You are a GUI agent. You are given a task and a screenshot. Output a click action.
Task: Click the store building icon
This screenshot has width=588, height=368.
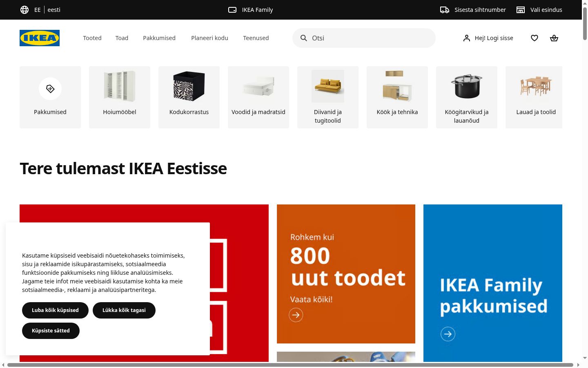coord(521,10)
